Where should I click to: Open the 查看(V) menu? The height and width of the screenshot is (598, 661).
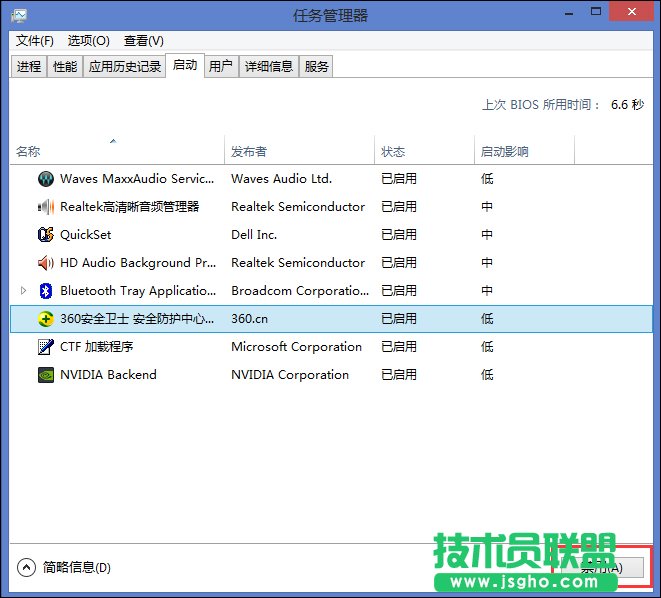pyautogui.click(x=143, y=40)
